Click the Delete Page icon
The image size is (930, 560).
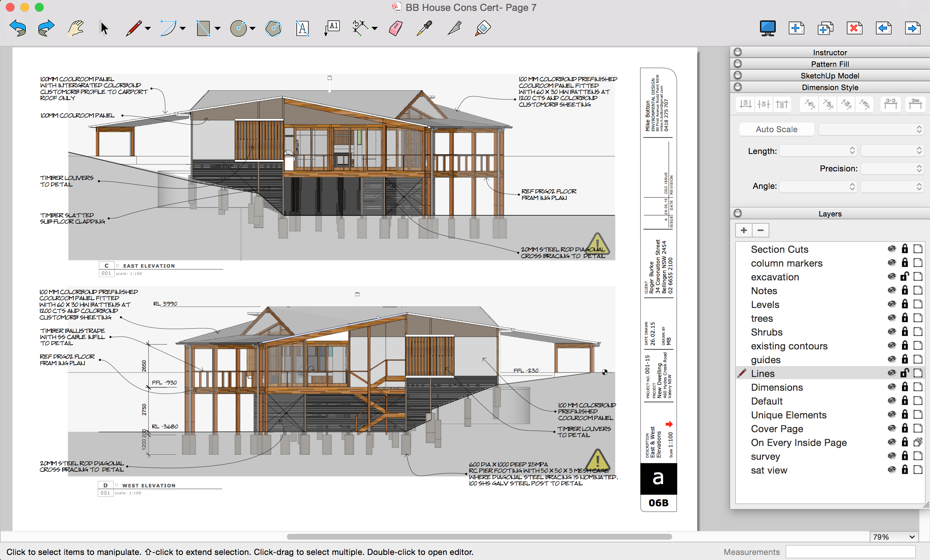pos(854,28)
